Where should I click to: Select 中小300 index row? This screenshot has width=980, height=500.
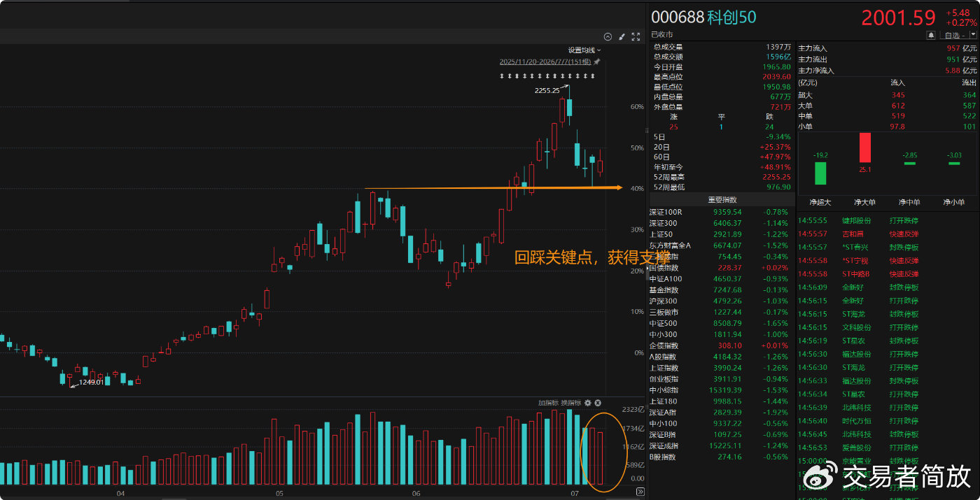[x=721, y=334]
